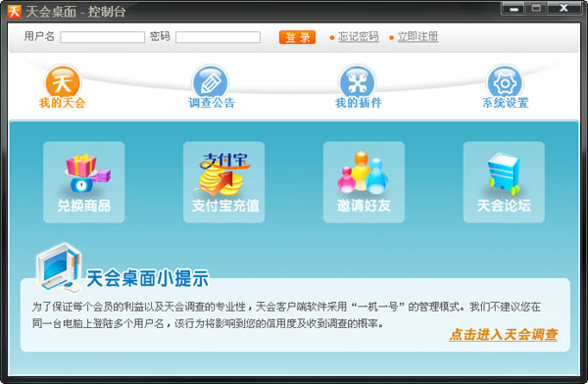Open the 立即注册 link
Screen dimensions: 588x384
point(417,37)
